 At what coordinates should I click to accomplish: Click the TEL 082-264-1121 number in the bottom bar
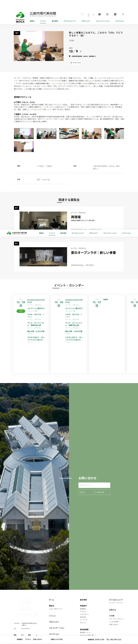click(114, 639)
